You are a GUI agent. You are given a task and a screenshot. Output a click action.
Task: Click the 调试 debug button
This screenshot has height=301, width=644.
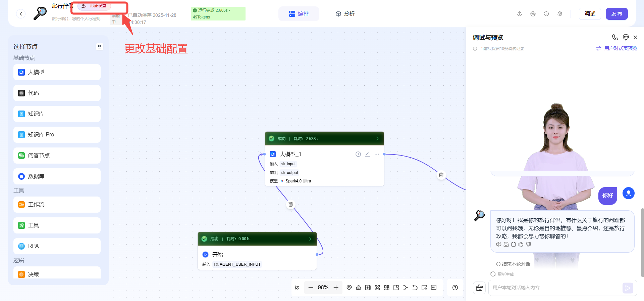[x=590, y=14]
